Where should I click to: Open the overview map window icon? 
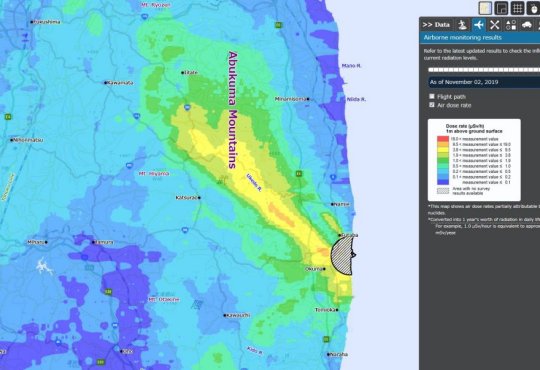coord(501,8)
